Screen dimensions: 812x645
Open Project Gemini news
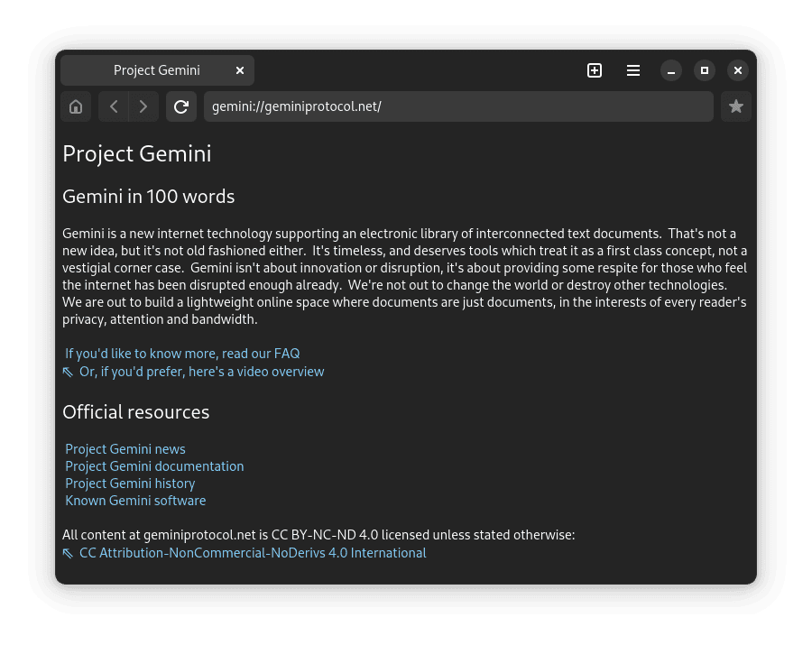point(125,449)
